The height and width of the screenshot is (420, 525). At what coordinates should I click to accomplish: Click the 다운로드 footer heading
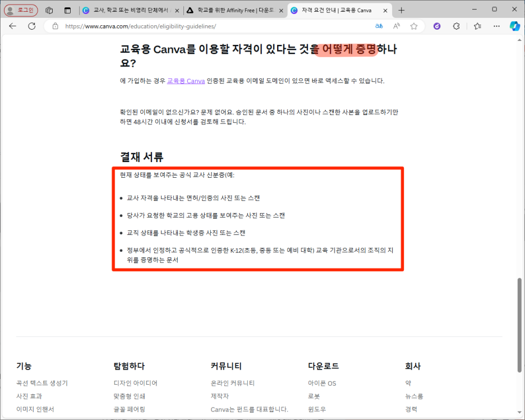coord(324,366)
